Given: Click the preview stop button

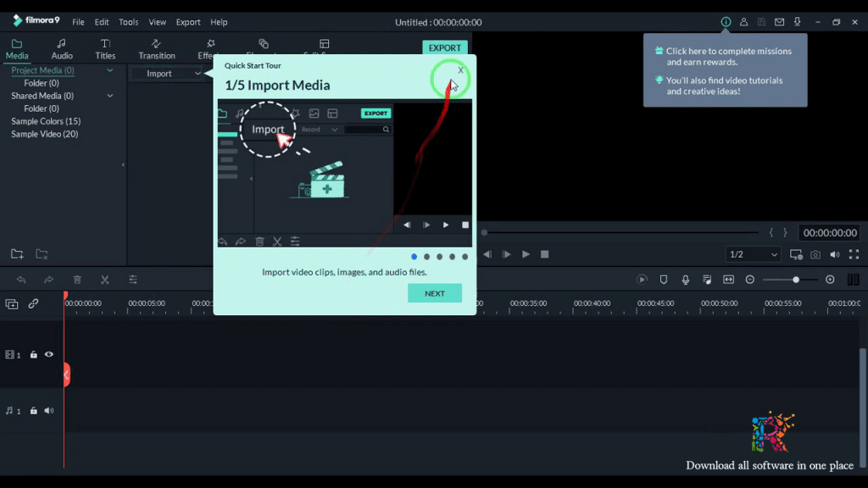Looking at the screenshot, I should pos(545,254).
